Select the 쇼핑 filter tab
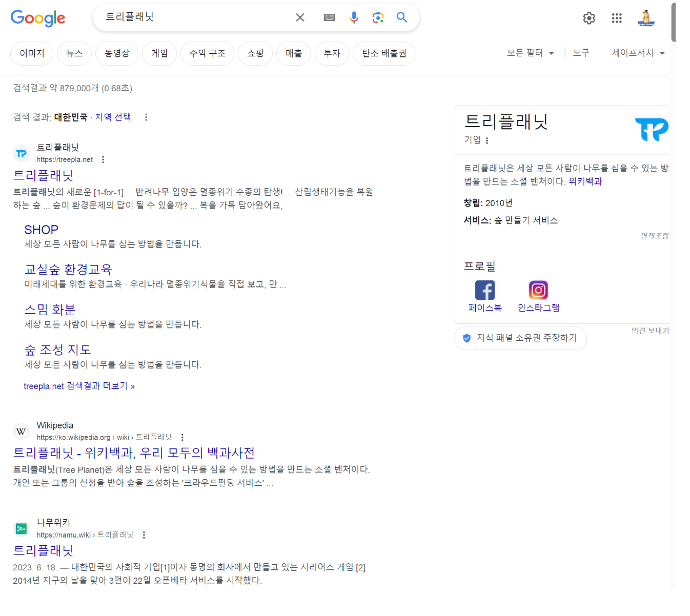690x616 pixels. click(x=255, y=53)
